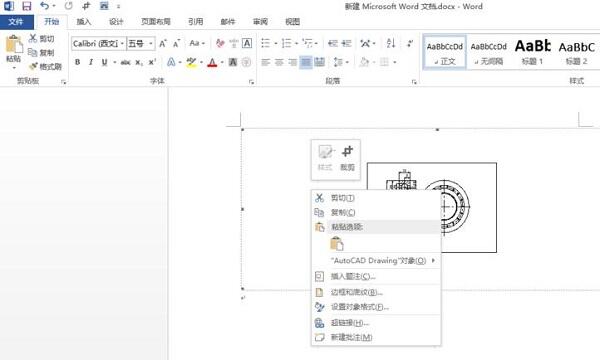Open the Insert ribbon tab
The width and height of the screenshot is (600, 360).
[84, 22]
